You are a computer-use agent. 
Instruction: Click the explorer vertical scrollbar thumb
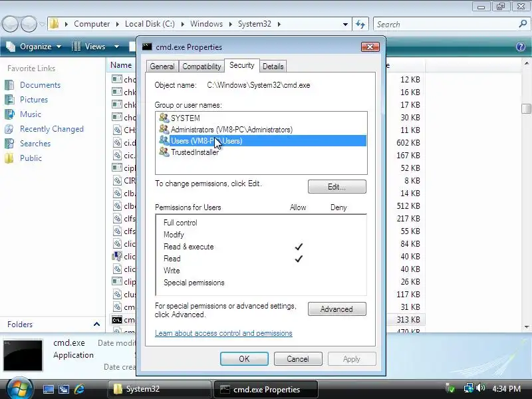point(526,108)
